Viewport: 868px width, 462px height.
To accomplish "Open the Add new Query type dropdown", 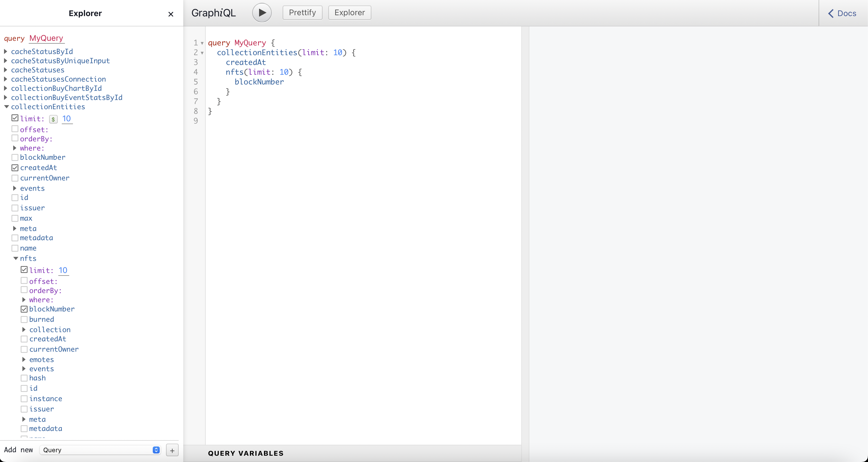I will (x=100, y=450).
